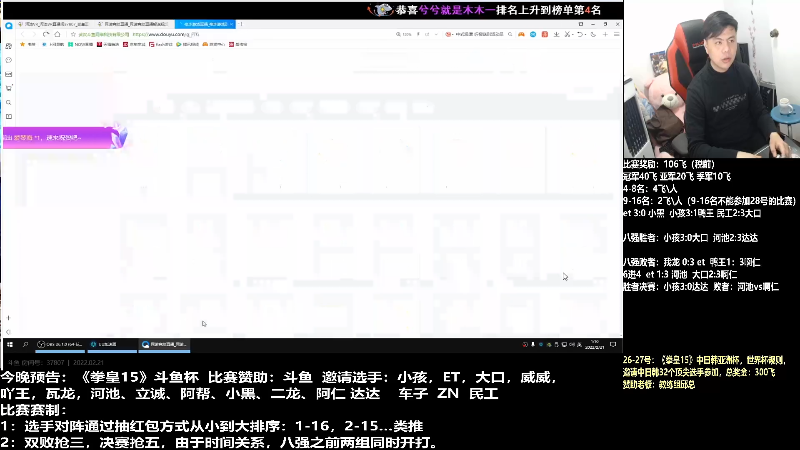Click the browser logo in top-left corner
The image size is (800, 450).
[9, 26]
